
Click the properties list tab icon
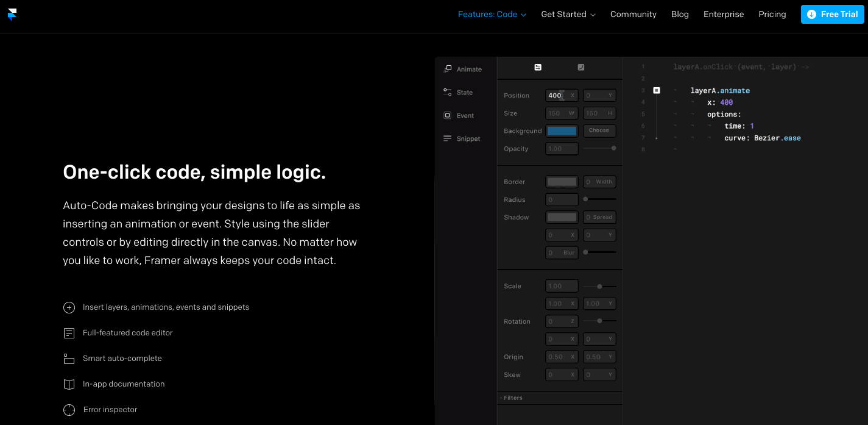(x=538, y=67)
